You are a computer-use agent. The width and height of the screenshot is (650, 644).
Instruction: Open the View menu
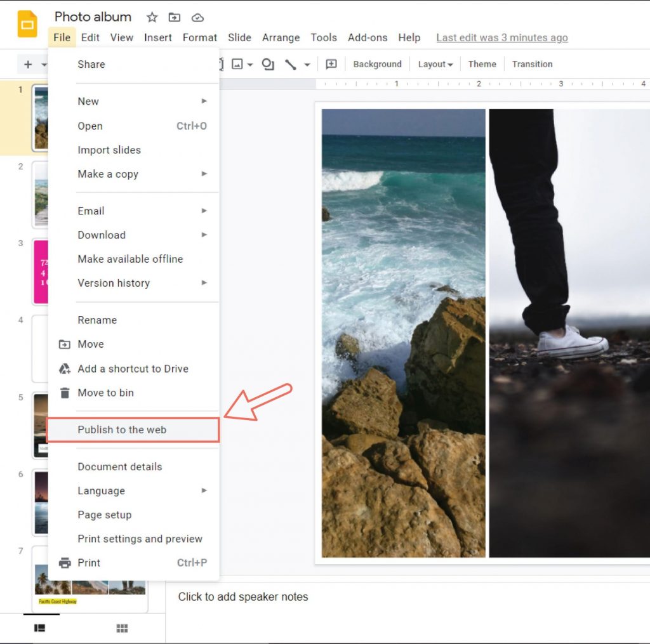click(121, 37)
